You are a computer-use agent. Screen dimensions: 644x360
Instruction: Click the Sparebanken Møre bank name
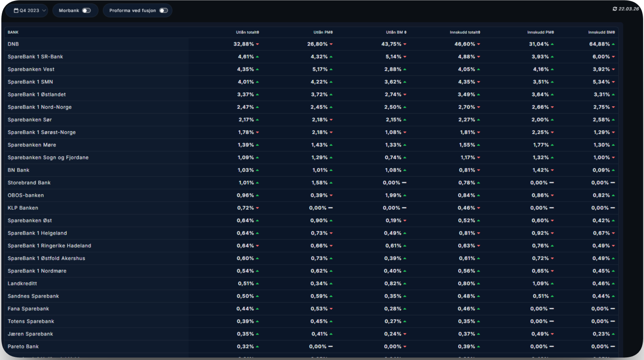coord(32,145)
